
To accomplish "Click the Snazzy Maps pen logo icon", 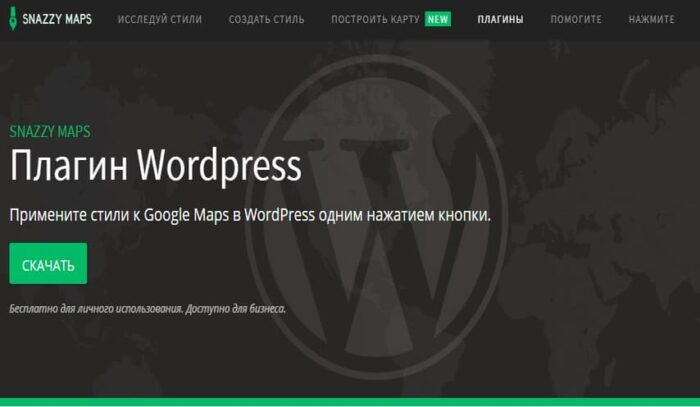I will [x=12, y=18].
